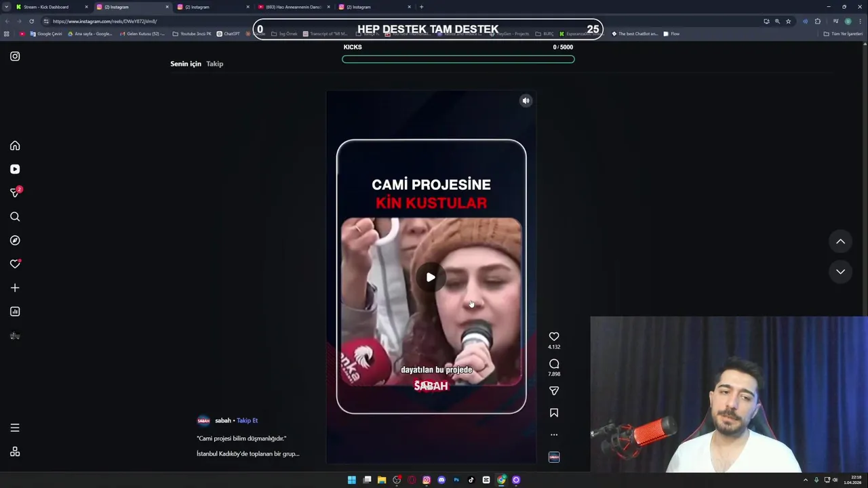
Task: Open Discord in the taskbar
Action: click(x=441, y=480)
